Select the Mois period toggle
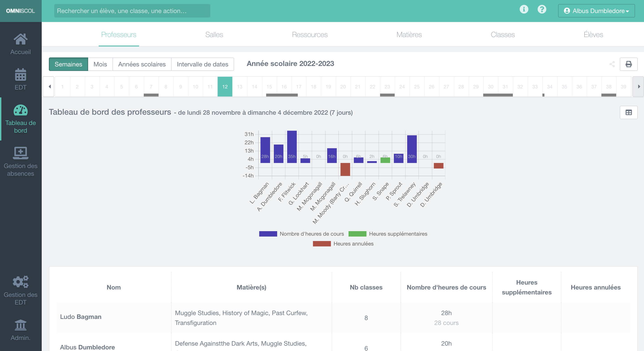The width and height of the screenshot is (644, 351). (100, 64)
